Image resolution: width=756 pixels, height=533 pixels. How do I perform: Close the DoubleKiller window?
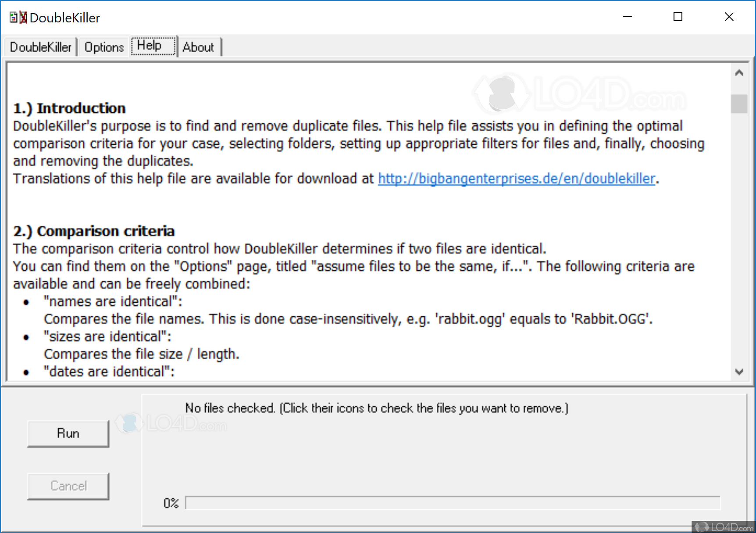pyautogui.click(x=729, y=17)
